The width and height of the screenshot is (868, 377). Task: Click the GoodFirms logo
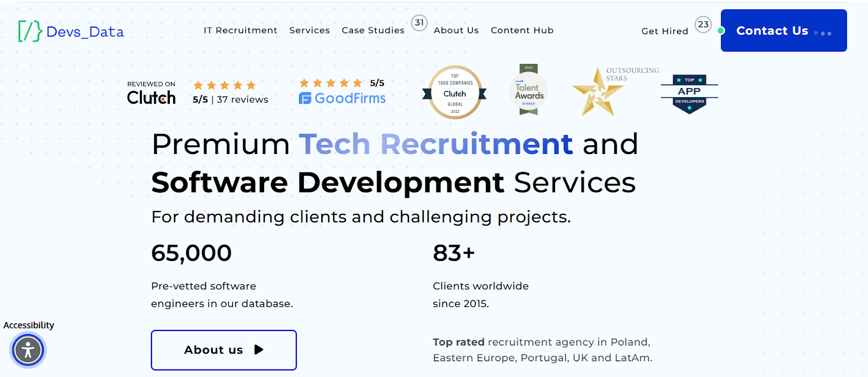click(342, 98)
